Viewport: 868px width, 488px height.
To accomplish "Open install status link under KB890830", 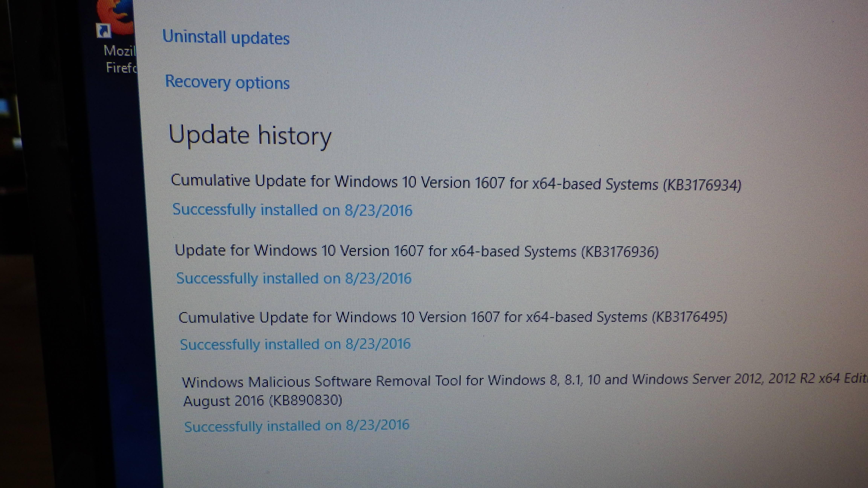I will click(x=297, y=426).
